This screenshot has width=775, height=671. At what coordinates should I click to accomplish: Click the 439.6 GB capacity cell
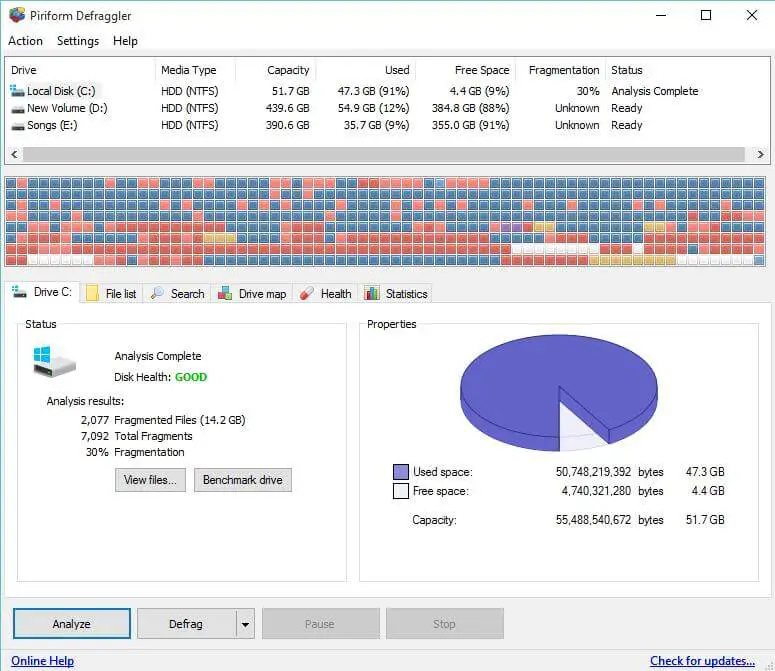[x=288, y=108]
